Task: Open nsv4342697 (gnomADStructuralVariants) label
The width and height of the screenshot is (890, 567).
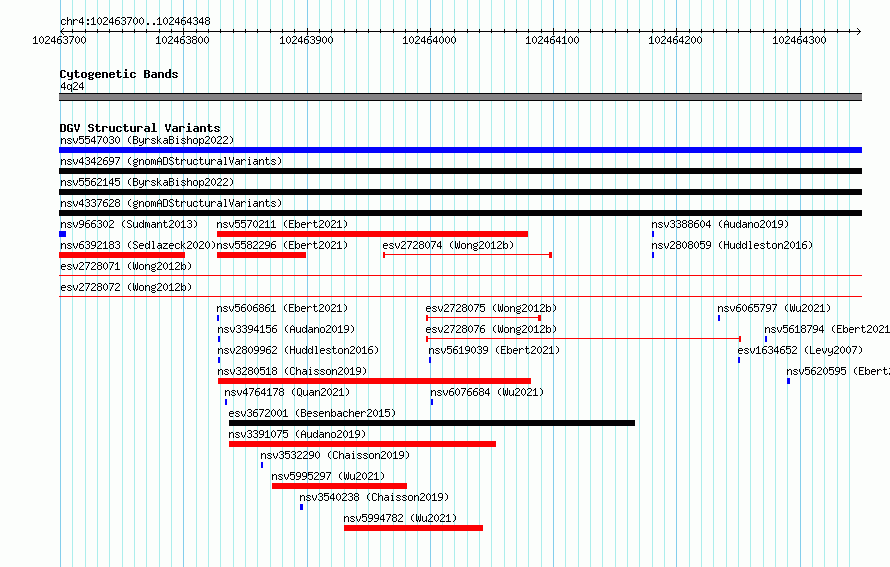Action: [x=171, y=161]
